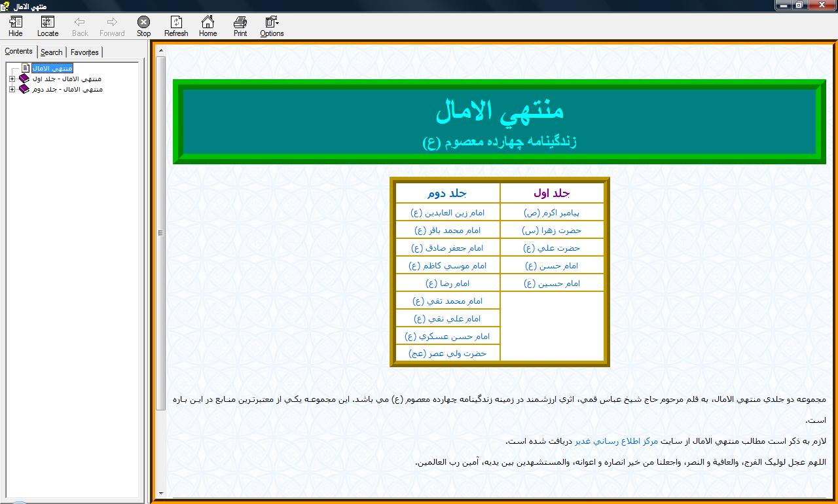Open the Contents tab
This screenshot has height=504, width=838.
[18, 51]
